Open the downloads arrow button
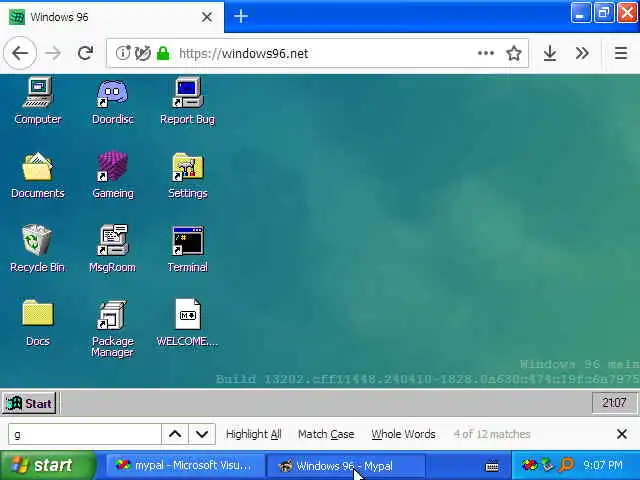Viewport: 640px width, 480px height. (x=550, y=53)
